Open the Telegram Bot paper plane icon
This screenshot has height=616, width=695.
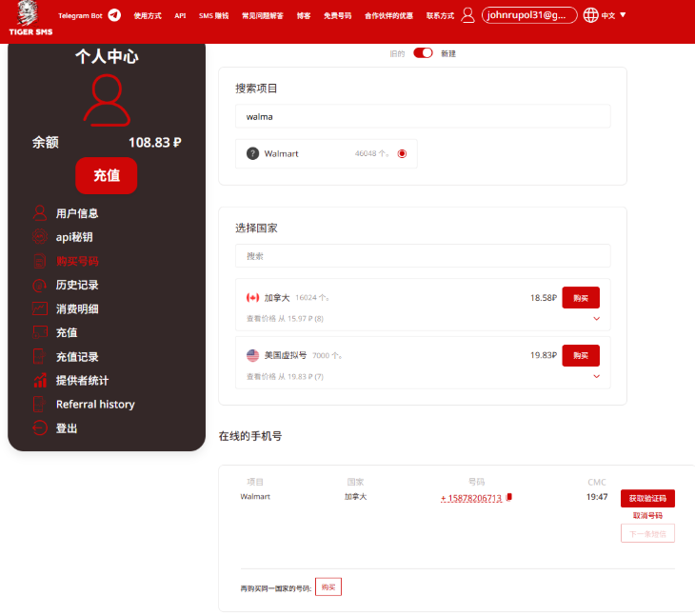click(x=114, y=15)
